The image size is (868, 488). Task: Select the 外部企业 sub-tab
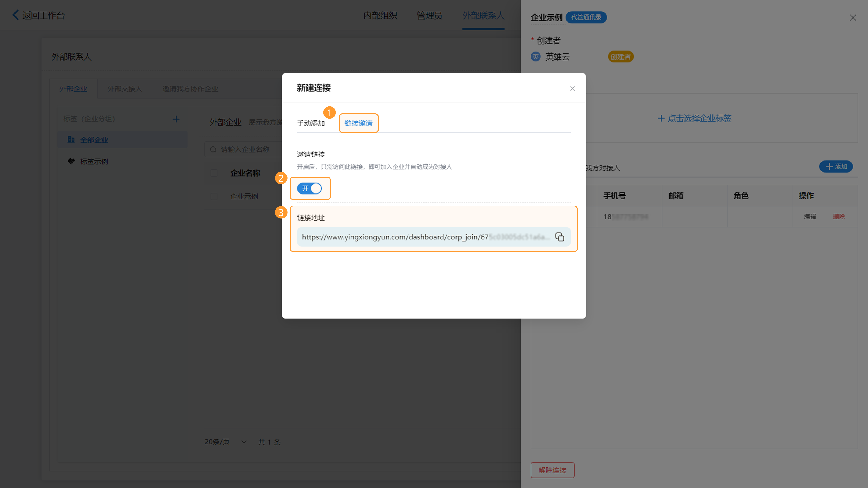[x=73, y=89]
